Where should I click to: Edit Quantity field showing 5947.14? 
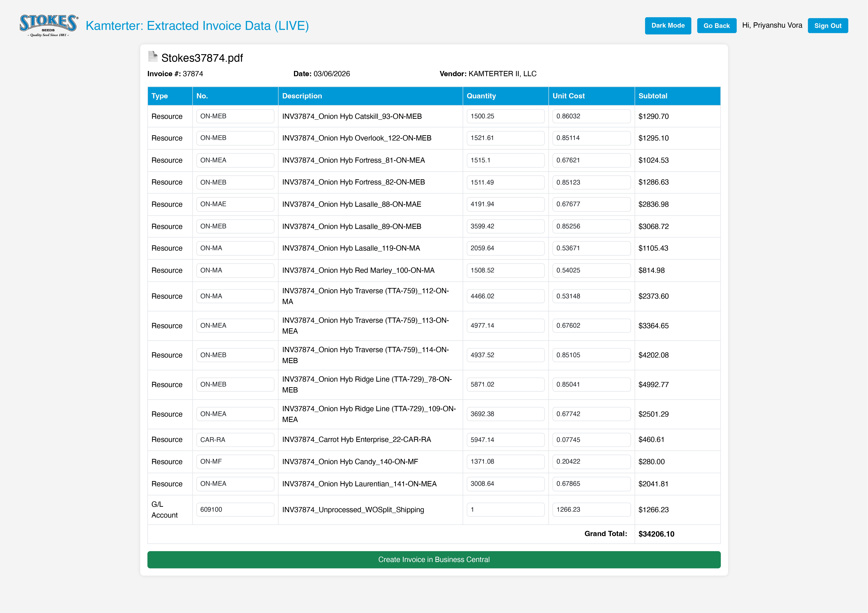coord(506,440)
